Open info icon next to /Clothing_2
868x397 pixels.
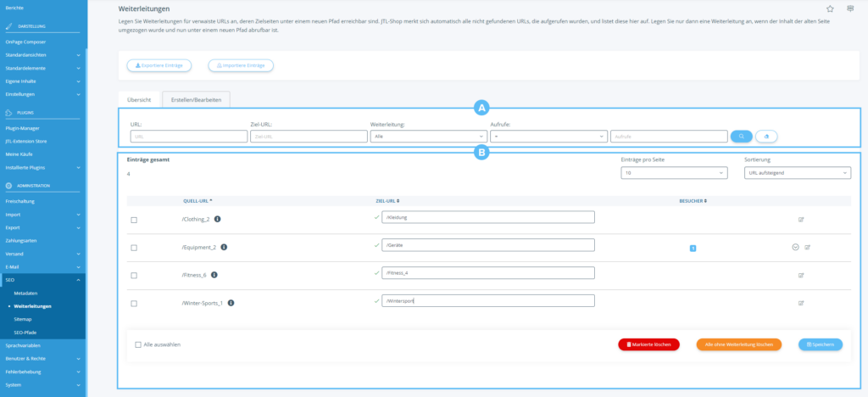click(218, 220)
